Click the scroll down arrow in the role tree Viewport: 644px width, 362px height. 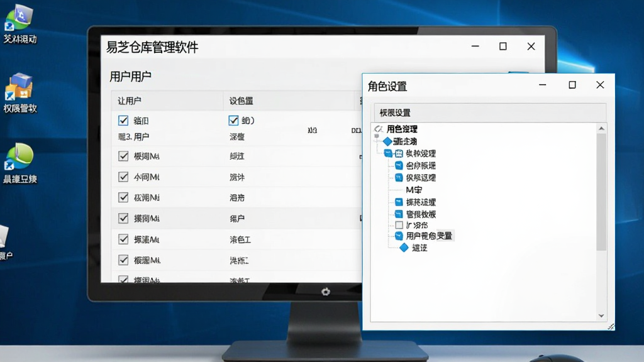(601, 315)
